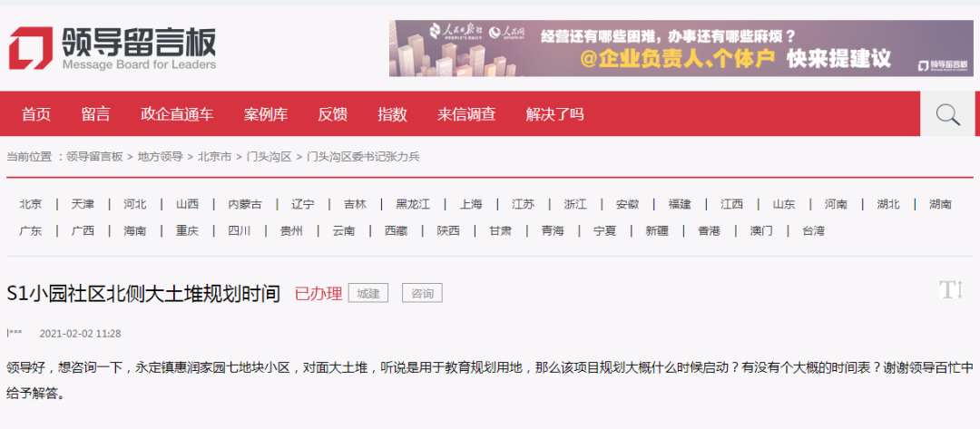Open the 解决了吗 menu item
This screenshot has width=980, height=429.
click(x=554, y=114)
